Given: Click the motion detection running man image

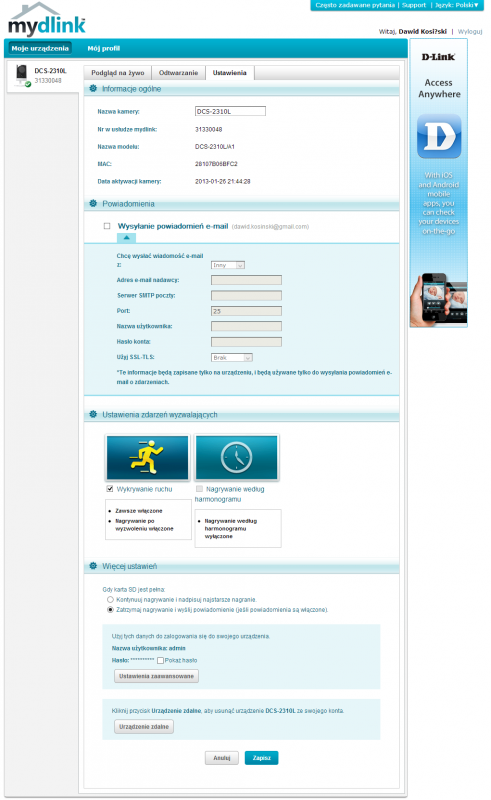Looking at the screenshot, I should click(x=148, y=457).
